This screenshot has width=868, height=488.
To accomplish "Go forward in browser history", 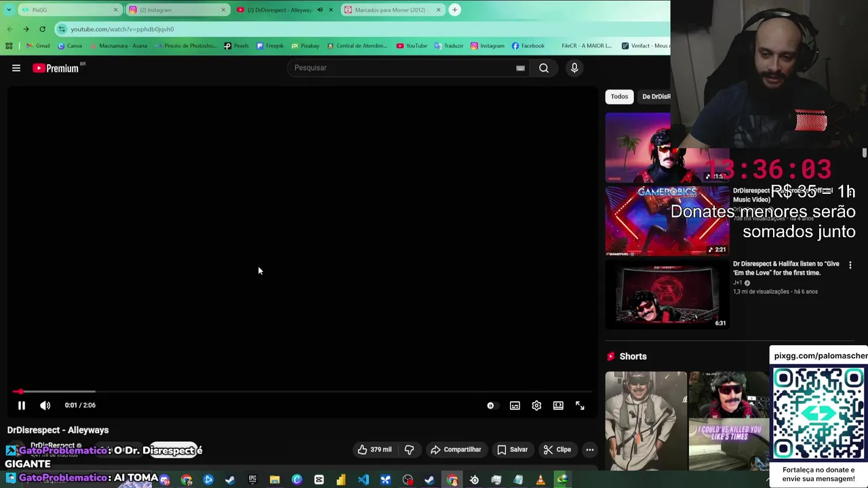I will [26, 29].
